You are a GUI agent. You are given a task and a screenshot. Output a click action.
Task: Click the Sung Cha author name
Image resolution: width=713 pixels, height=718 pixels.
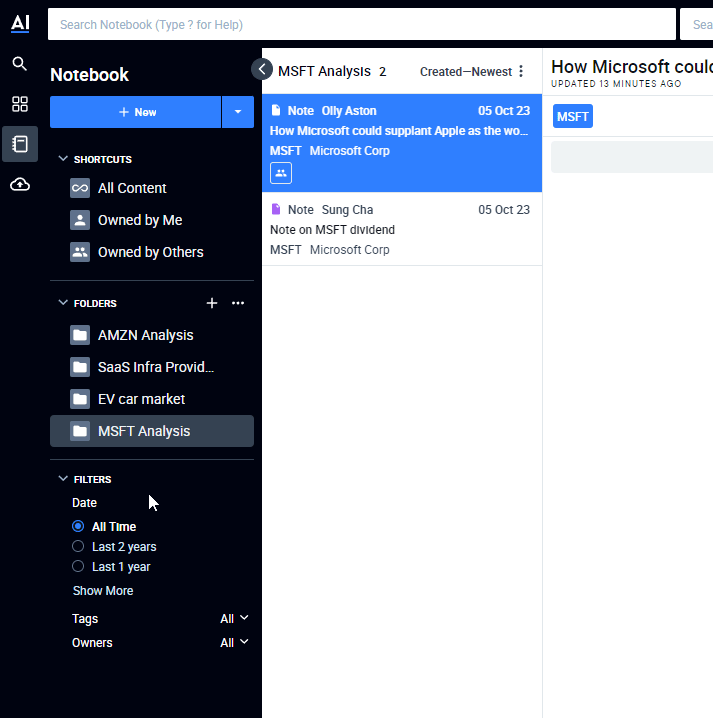[348, 210]
